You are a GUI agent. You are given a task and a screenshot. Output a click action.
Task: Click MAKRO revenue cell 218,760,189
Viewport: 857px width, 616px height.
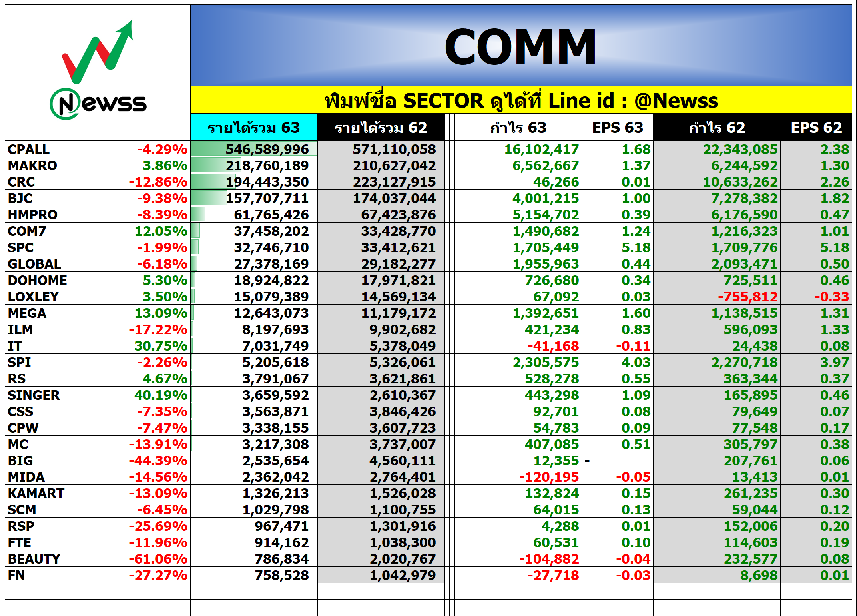[x=254, y=165]
